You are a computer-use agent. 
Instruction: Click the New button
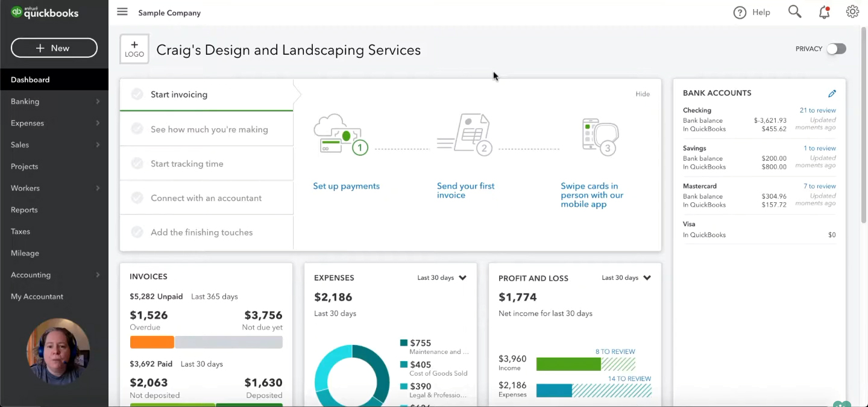(x=54, y=48)
